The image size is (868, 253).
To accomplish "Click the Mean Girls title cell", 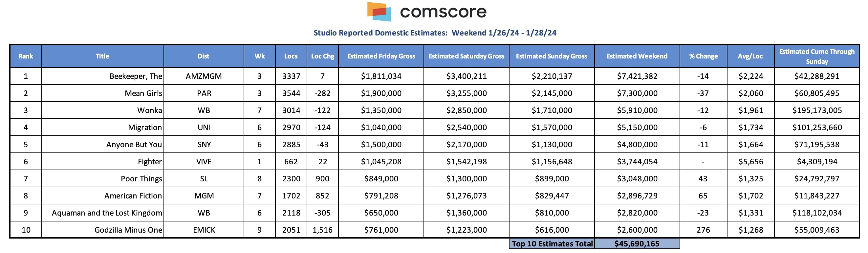I will 102,93.
